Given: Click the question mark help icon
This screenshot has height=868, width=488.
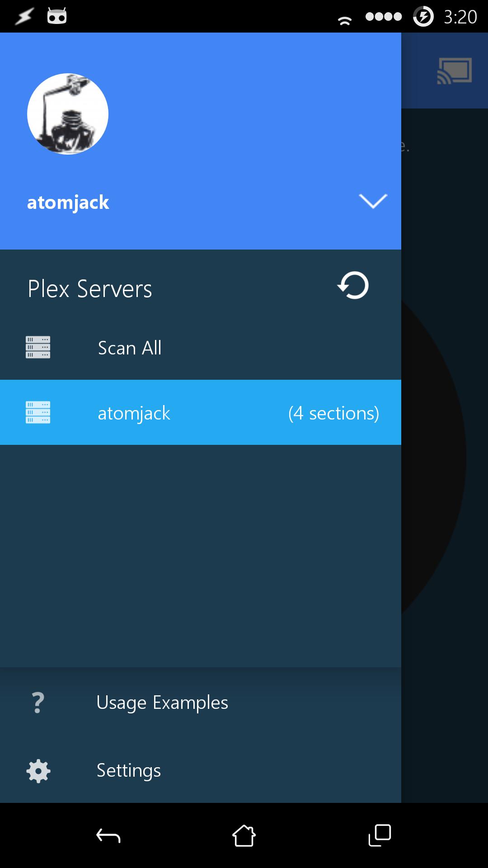Looking at the screenshot, I should (x=38, y=703).
